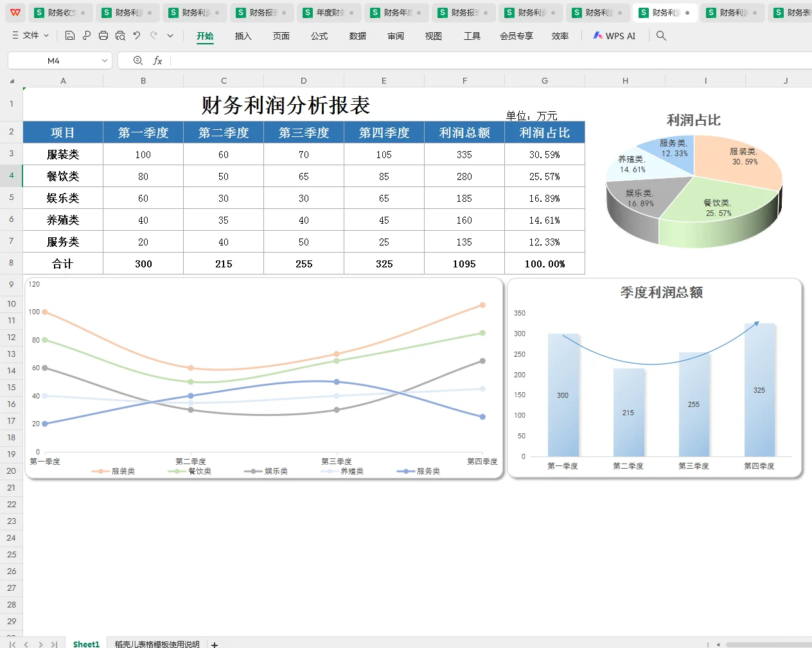Switch to the 公式 (Formulas) ribbon tab

[x=319, y=36]
